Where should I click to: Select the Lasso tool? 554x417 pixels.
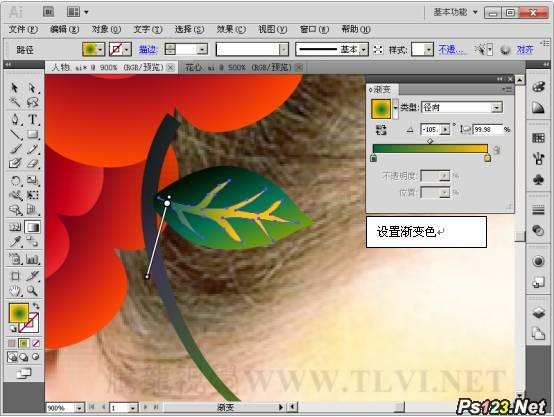tap(32, 102)
